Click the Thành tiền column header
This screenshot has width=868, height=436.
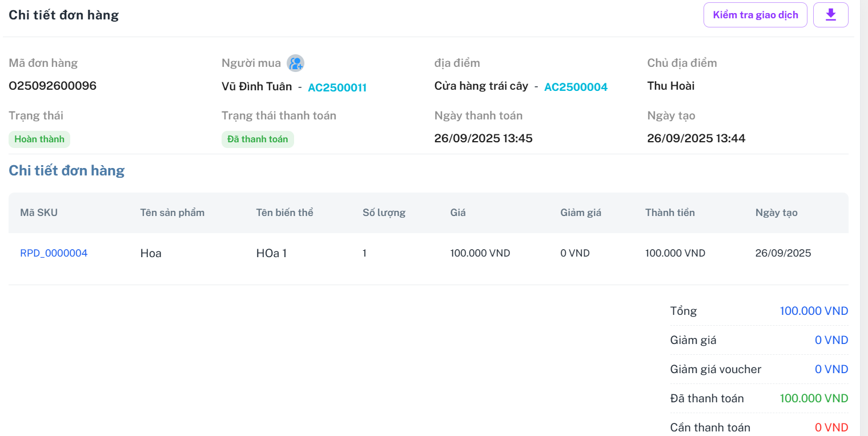[x=670, y=213]
